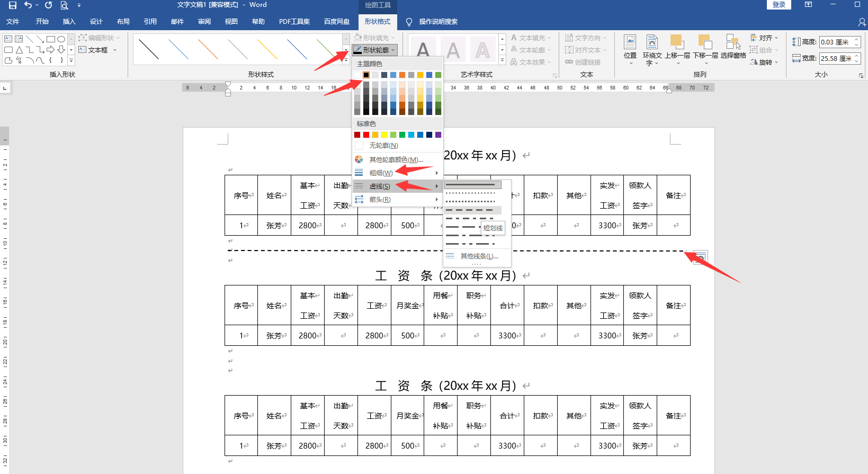868x474 pixels.
Task: Click the 登录 login button
Action: [779, 5]
